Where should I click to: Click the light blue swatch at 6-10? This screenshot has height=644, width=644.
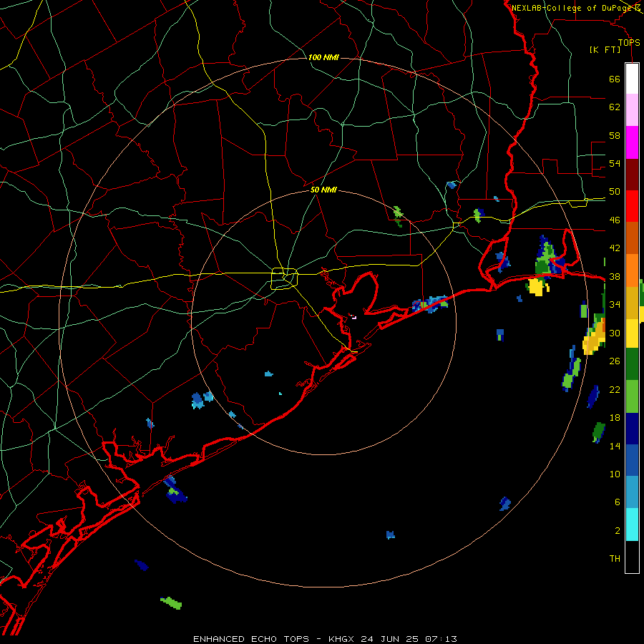[632, 492]
